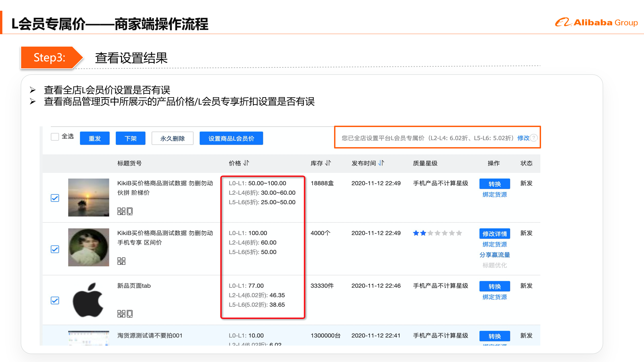The width and height of the screenshot is (644, 362).
Task: Open the sunset product thumbnail
Action: point(89,197)
